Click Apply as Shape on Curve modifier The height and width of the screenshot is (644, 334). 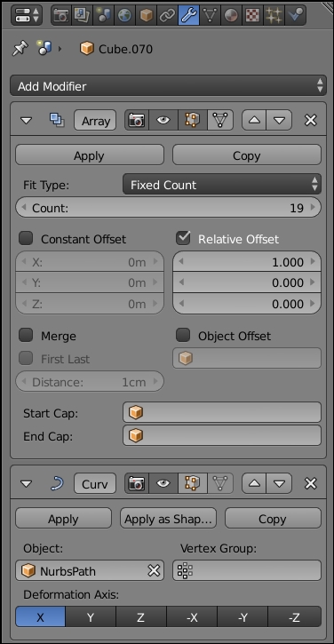click(168, 519)
